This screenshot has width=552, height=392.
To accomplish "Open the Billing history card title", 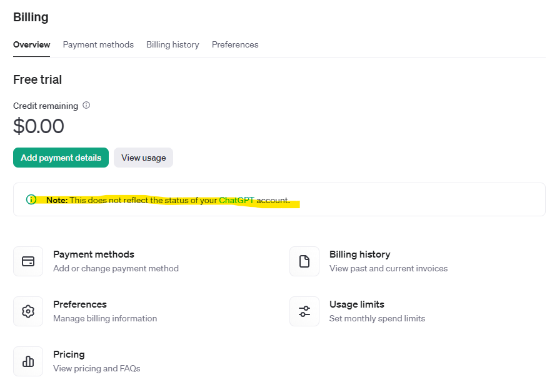I will pos(359,254).
